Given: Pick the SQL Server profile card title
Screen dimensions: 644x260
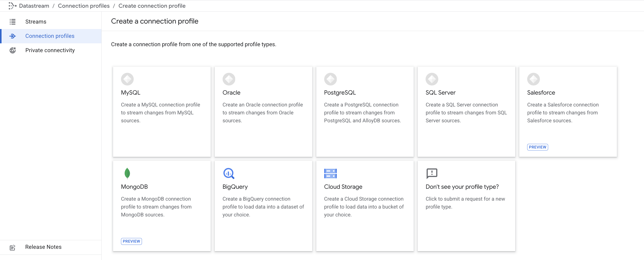Looking at the screenshot, I should click(x=440, y=93).
